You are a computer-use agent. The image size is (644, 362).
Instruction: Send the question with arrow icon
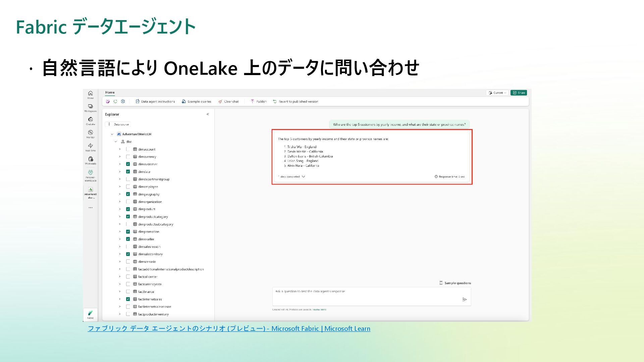464,300
